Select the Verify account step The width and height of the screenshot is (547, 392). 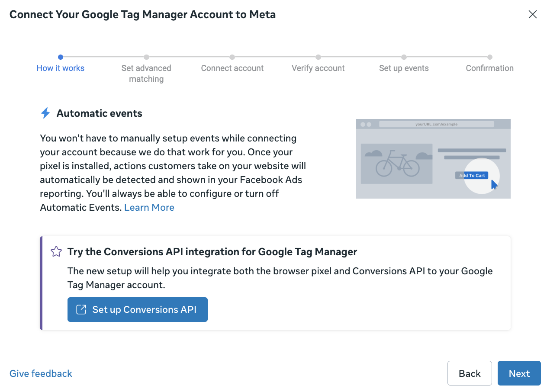coord(318,68)
